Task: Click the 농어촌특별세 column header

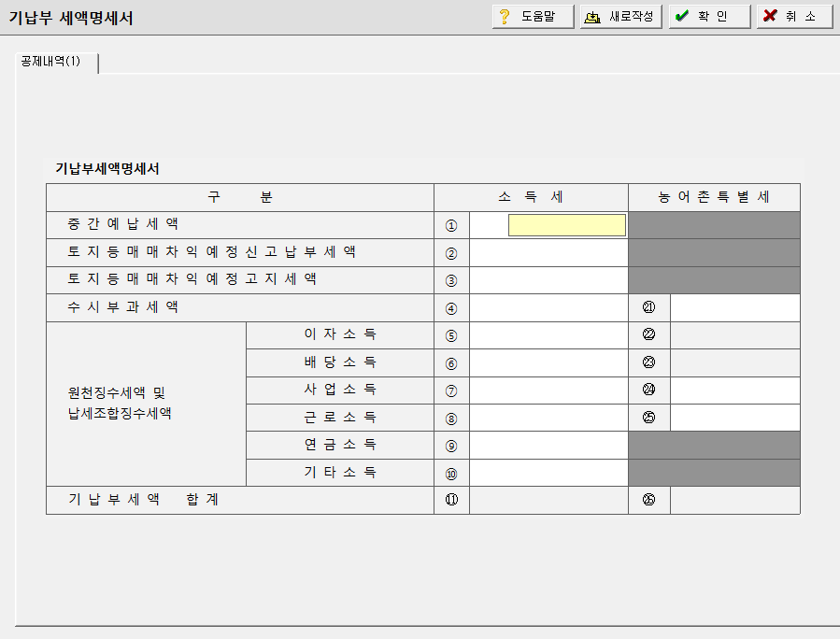Action: click(714, 197)
